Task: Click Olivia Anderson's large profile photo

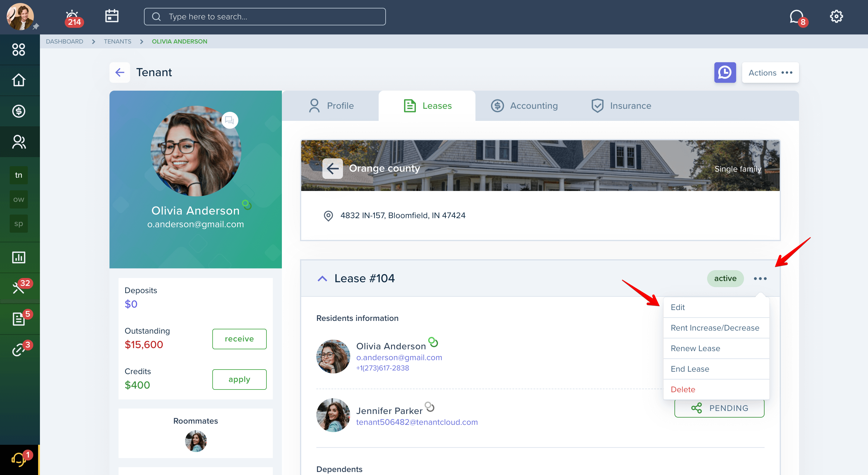Action: click(196, 151)
